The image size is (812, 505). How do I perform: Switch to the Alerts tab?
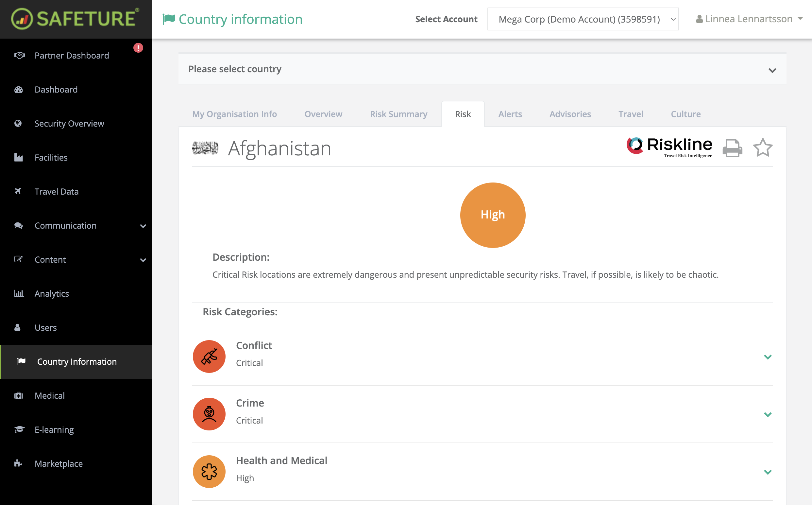tap(510, 114)
